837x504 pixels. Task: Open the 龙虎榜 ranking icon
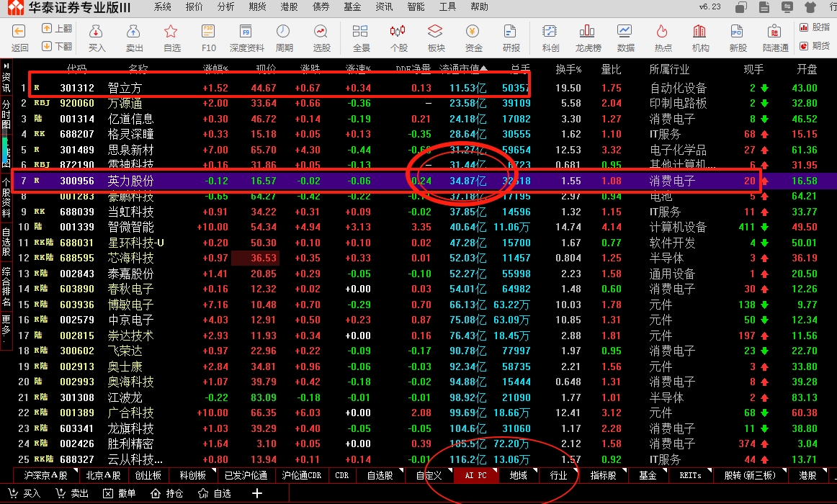[x=587, y=32]
